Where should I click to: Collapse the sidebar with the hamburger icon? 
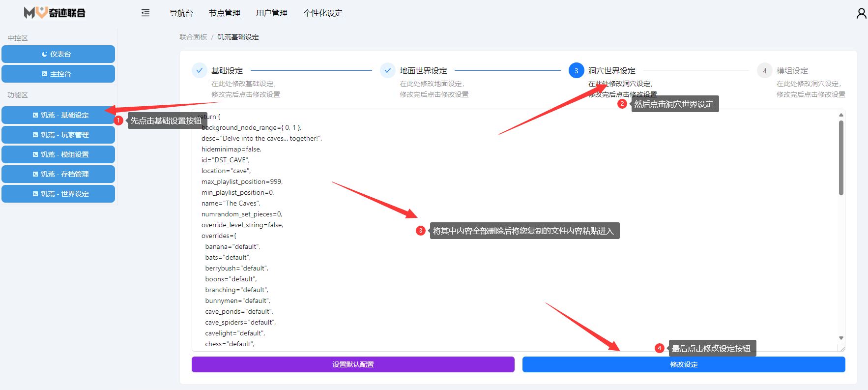click(x=145, y=13)
